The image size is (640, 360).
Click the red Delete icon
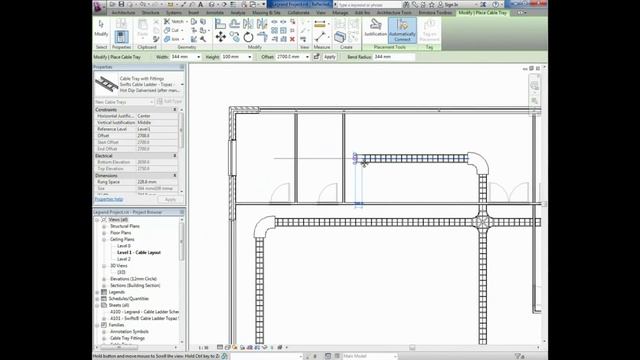[292, 39]
